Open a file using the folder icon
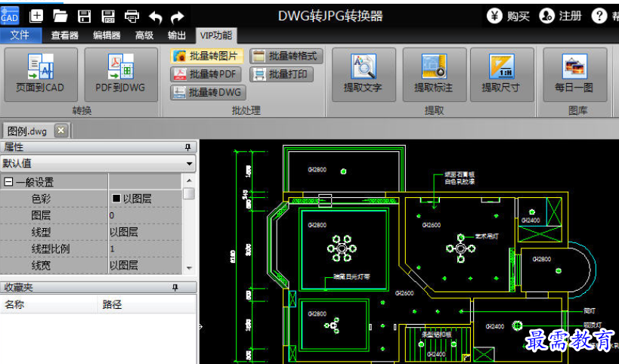The height and width of the screenshot is (364, 619). [x=60, y=16]
